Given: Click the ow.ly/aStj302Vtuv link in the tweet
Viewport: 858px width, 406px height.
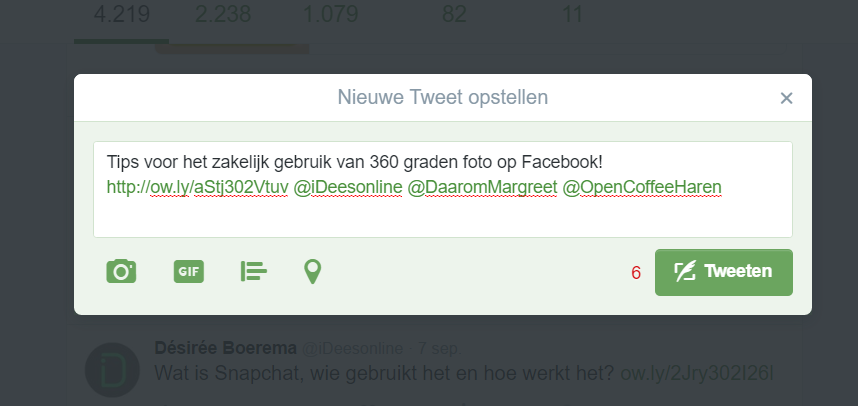Looking at the screenshot, I should [x=198, y=187].
